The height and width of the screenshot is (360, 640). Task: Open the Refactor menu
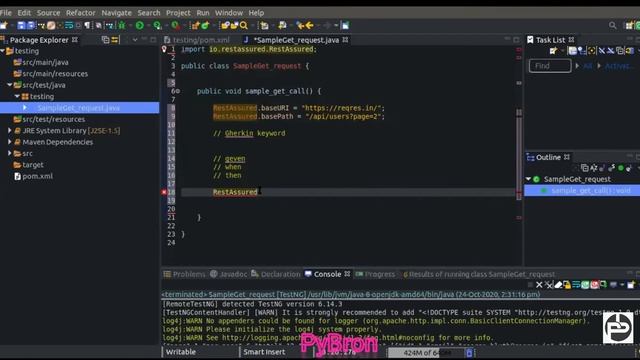point(80,13)
